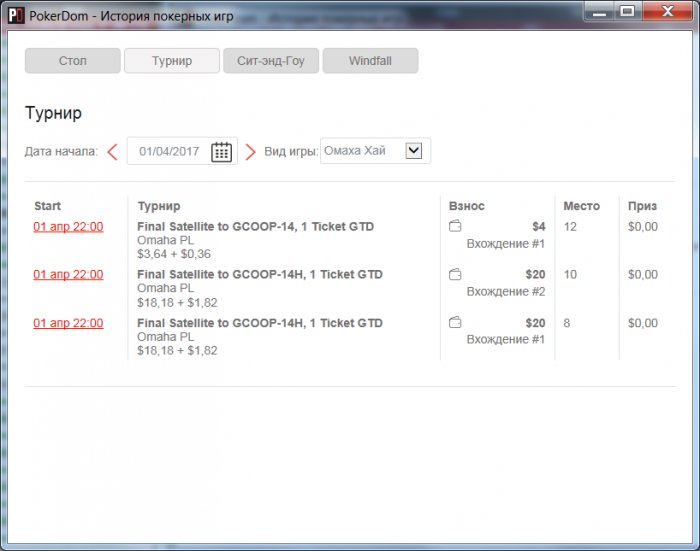Click the 'Приз' column header

click(x=642, y=206)
